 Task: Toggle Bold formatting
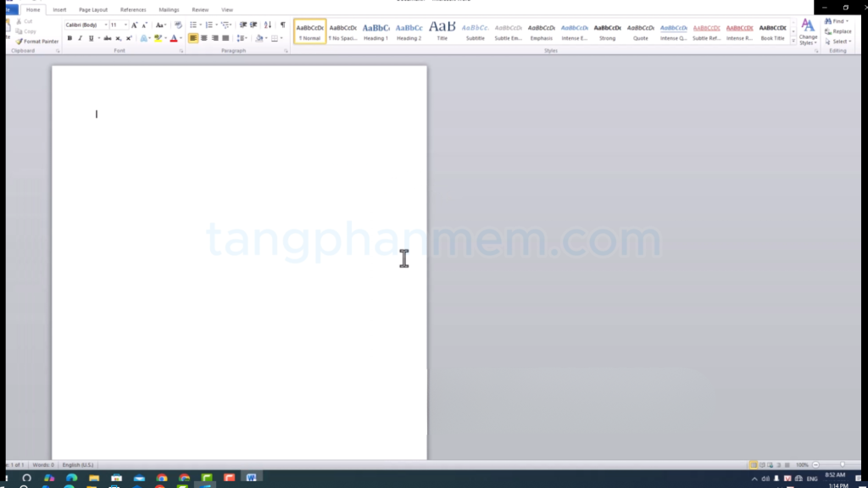click(x=70, y=38)
